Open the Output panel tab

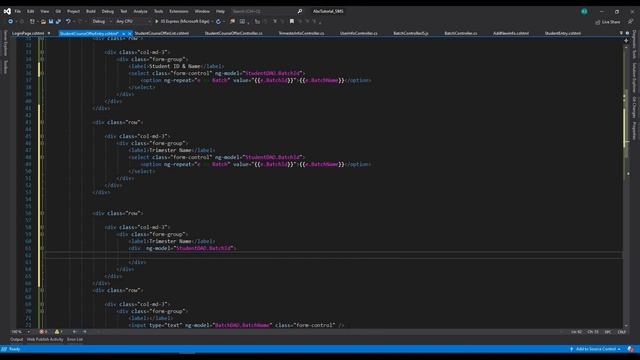tap(17, 340)
